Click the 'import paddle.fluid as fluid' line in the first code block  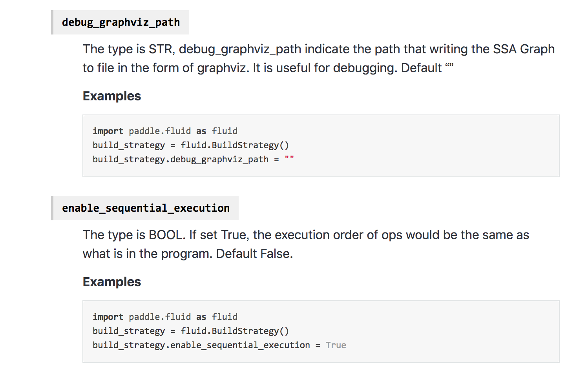165,131
